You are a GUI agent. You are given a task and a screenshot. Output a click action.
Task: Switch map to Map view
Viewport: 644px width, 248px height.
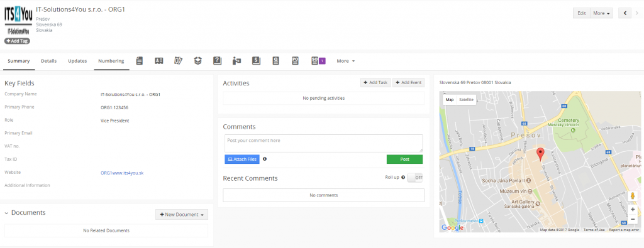pos(450,100)
